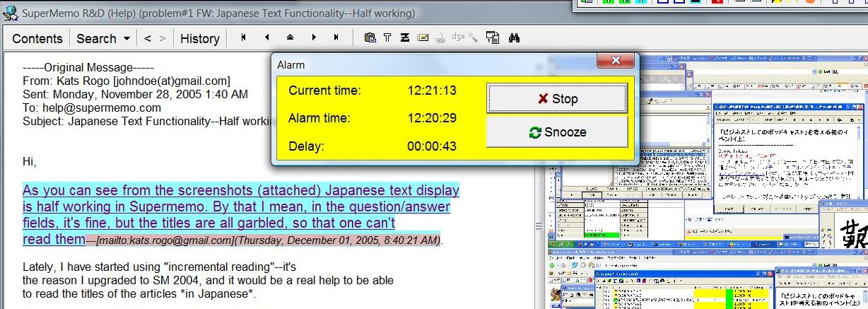Expand the Search dropdown arrow
This screenshot has width=868, height=309.
[x=127, y=39]
